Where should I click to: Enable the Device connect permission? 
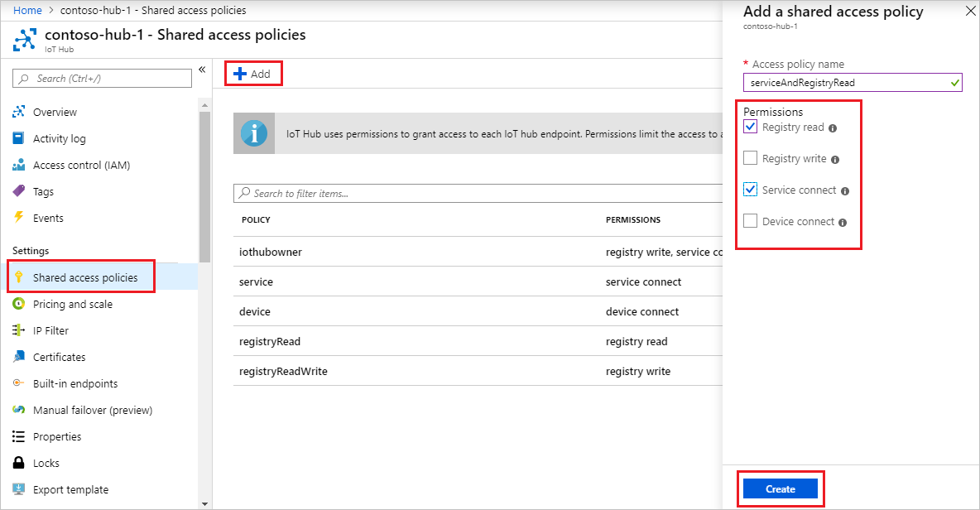pyautogui.click(x=750, y=220)
